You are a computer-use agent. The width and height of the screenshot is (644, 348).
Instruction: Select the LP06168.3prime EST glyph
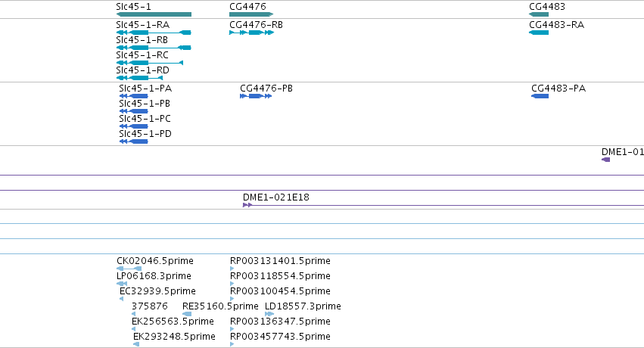122,284
